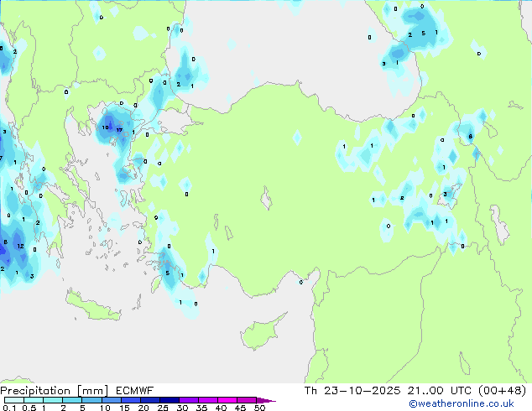532x411 pixels.
Task: Click the '45' legend scale label
Action: pyautogui.click(x=240, y=408)
